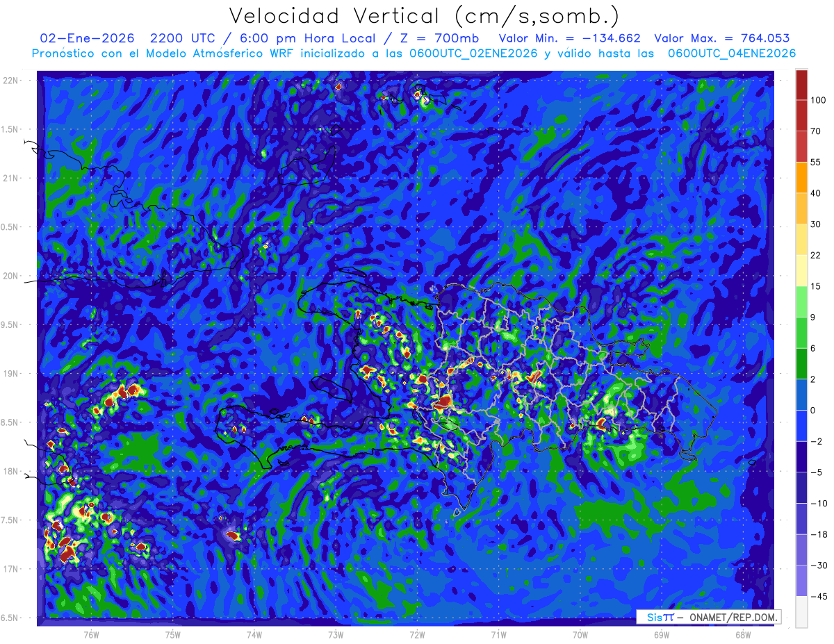The height and width of the screenshot is (644, 834).
Task: Click legend value '-10'
Action: click(817, 503)
